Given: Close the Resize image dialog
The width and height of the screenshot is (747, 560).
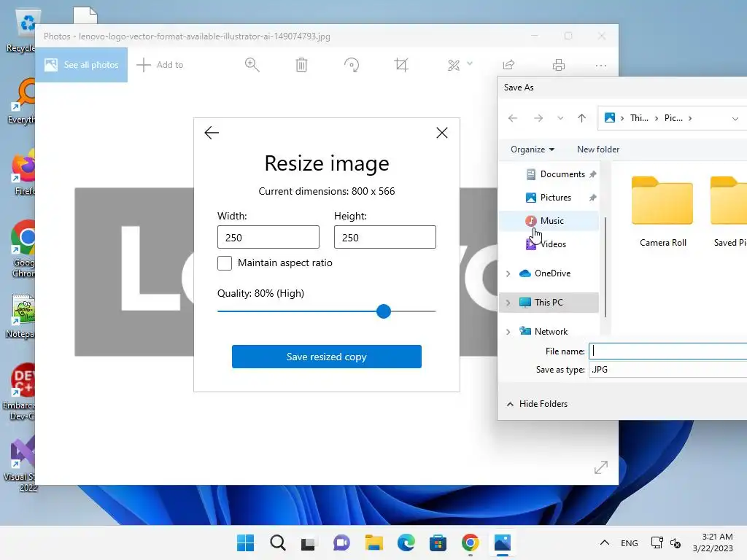Looking at the screenshot, I should (442, 133).
